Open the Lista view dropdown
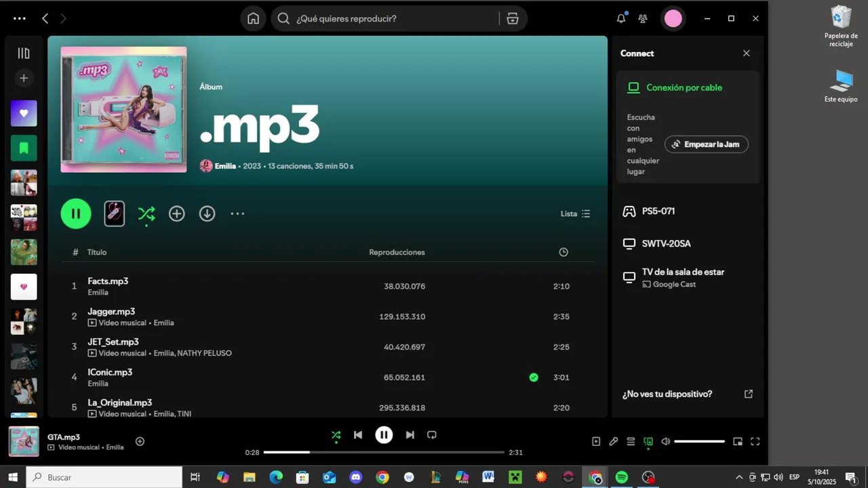 point(575,213)
